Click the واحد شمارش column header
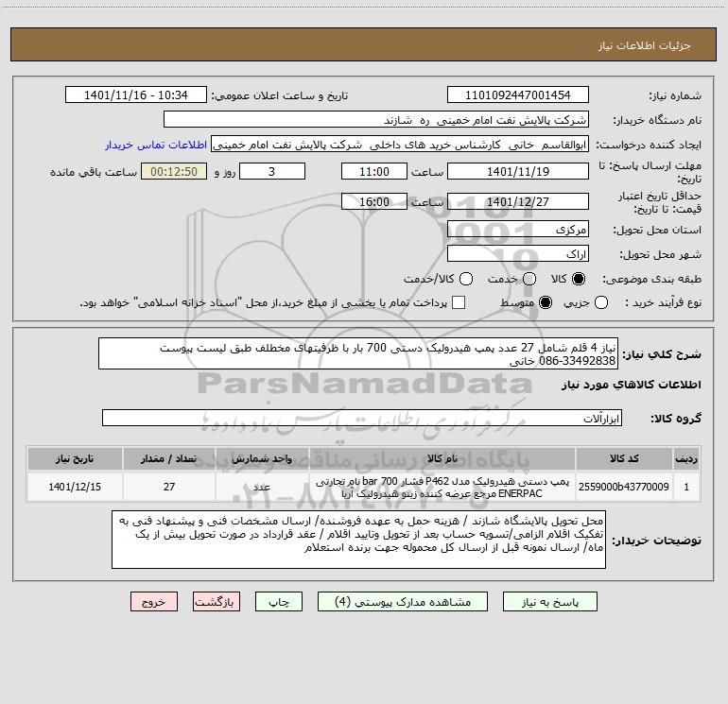The width and height of the screenshot is (728, 704). (x=262, y=458)
